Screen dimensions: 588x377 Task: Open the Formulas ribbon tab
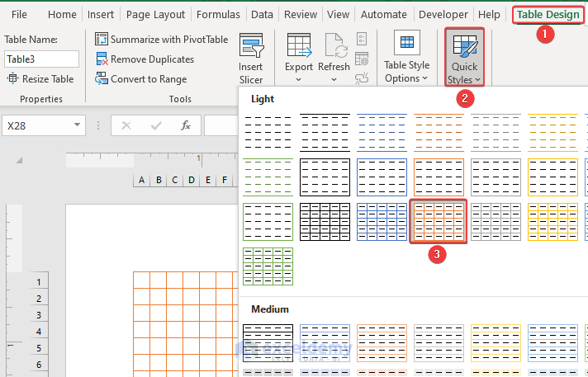pos(219,15)
